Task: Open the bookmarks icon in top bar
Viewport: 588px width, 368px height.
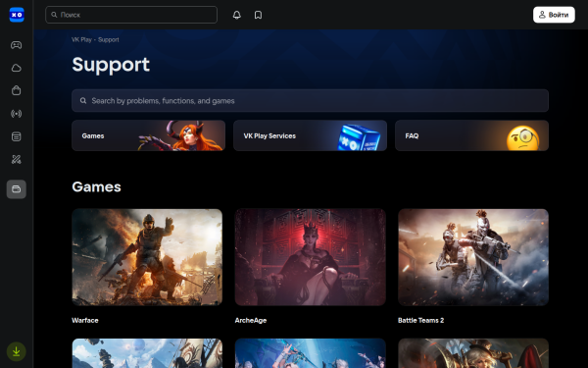Action: click(x=258, y=15)
